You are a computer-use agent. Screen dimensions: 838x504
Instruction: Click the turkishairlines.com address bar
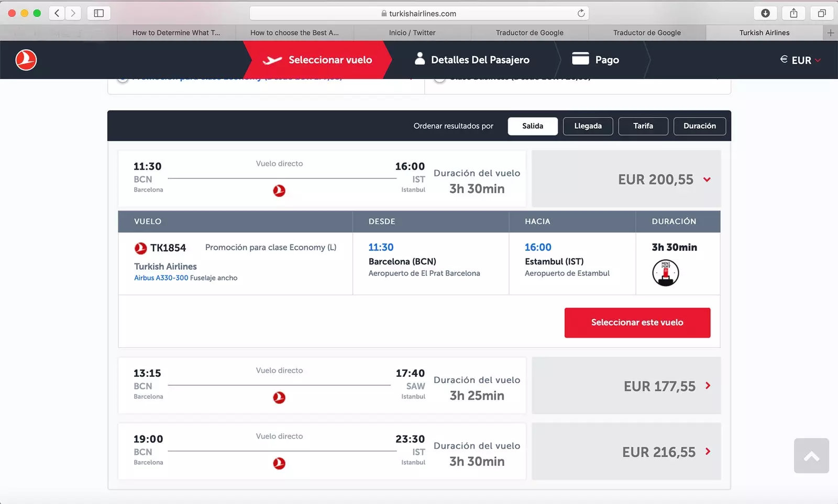coord(419,13)
